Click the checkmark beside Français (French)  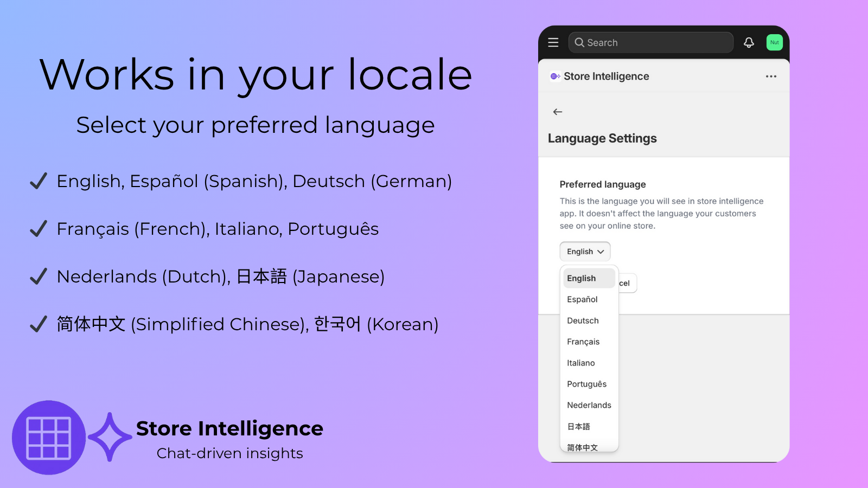[39, 229]
